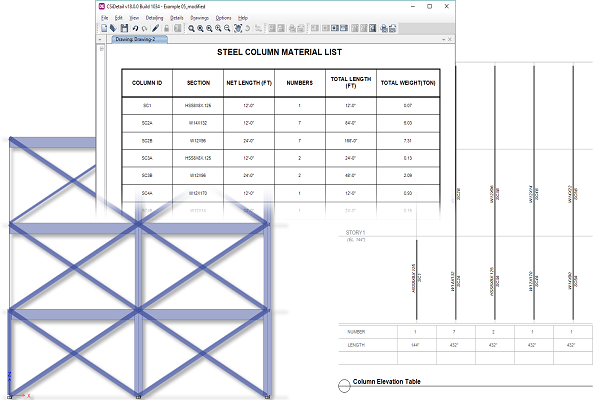
Task: Open the Detailing menu
Action: [154, 18]
